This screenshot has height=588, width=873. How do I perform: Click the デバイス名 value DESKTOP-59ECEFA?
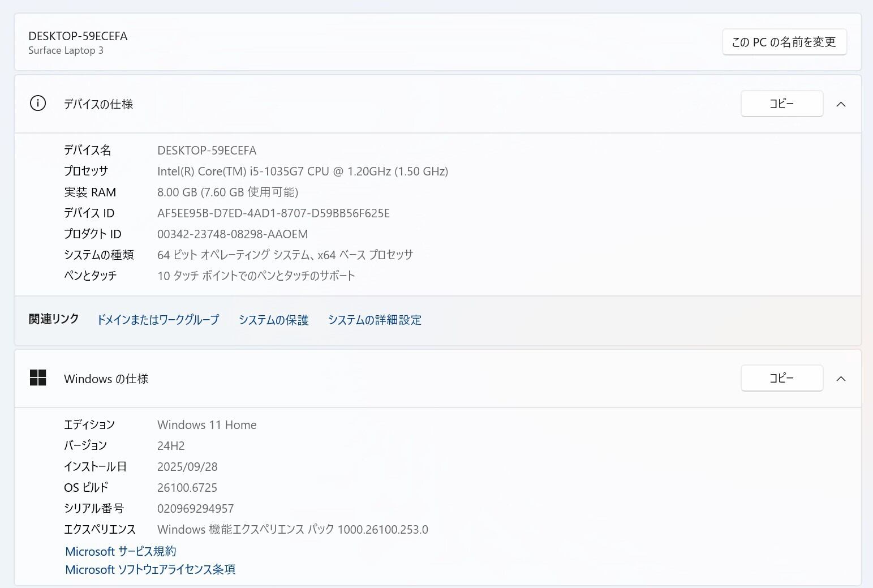coord(207,151)
